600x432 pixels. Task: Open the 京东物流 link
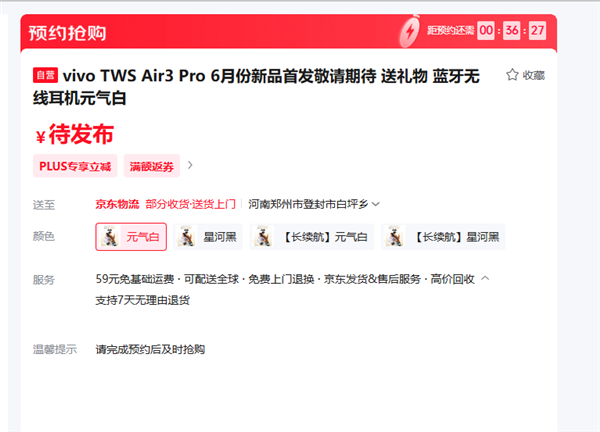point(117,204)
